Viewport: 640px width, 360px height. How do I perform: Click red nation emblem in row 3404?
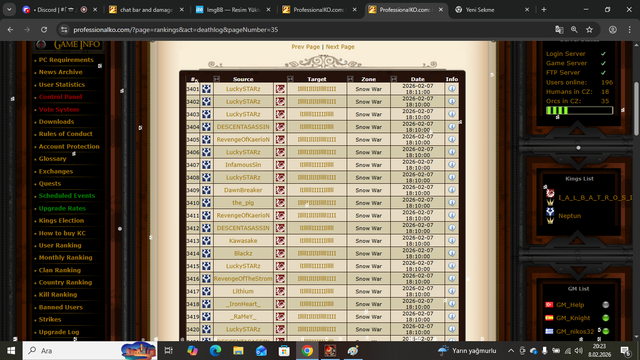(280, 127)
